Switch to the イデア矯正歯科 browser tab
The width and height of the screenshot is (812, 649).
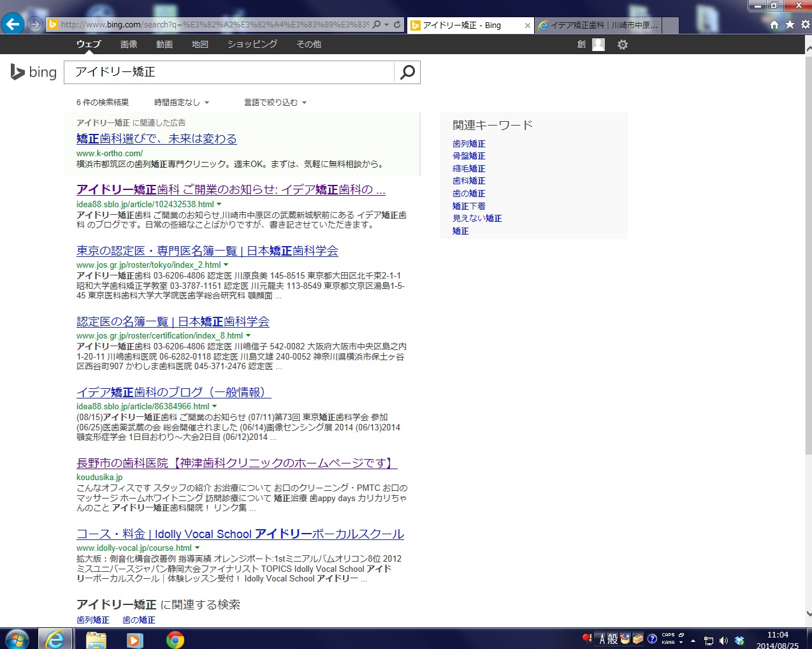click(598, 26)
